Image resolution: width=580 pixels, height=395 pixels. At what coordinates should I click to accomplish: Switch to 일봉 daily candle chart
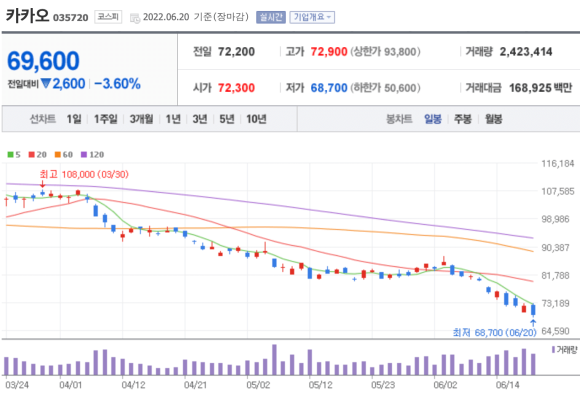[x=433, y=119]
